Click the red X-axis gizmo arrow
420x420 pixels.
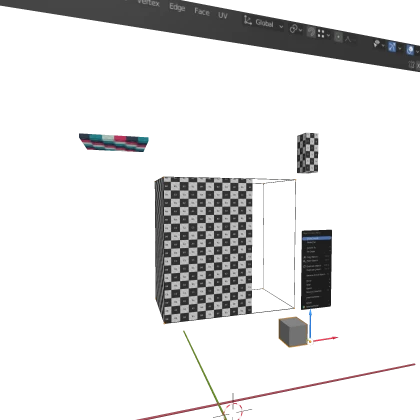tap(324, 339)
